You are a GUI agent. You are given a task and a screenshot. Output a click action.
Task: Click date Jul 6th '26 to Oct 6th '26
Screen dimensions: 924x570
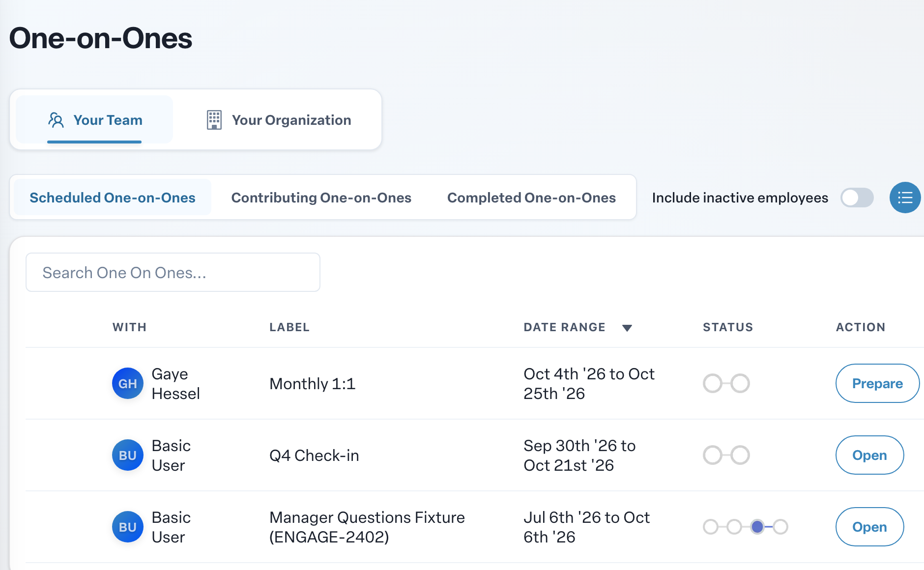click(x=586, y=527)
